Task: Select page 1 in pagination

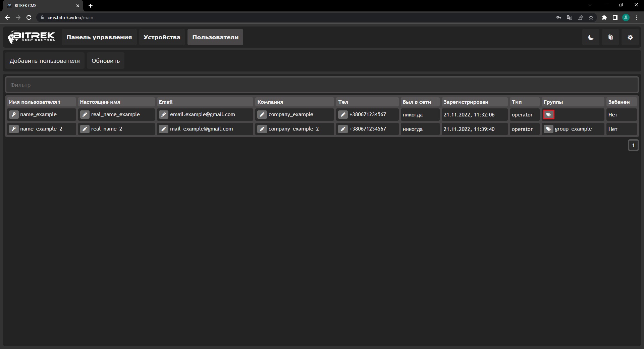Action: 633,145
